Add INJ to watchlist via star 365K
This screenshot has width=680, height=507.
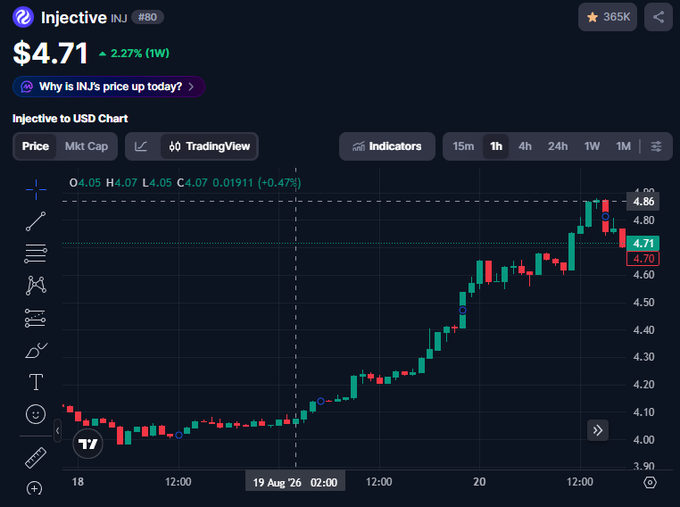[608, 17]
